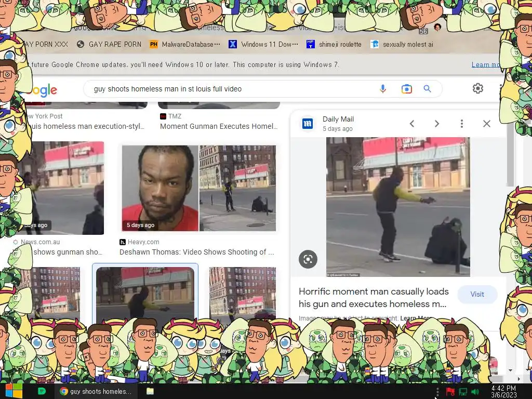The width and height of the screenshot is (532, 399).
Task: Open the shimeji roulette bookmark
Action: tap(334, 44)
